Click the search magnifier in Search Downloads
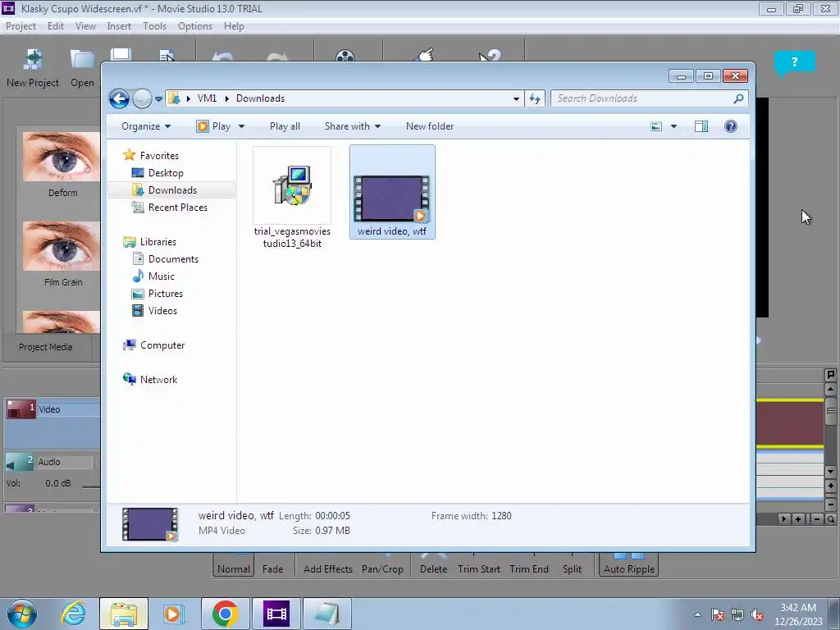The image size is (840, 630). click(x=738, y=98)
